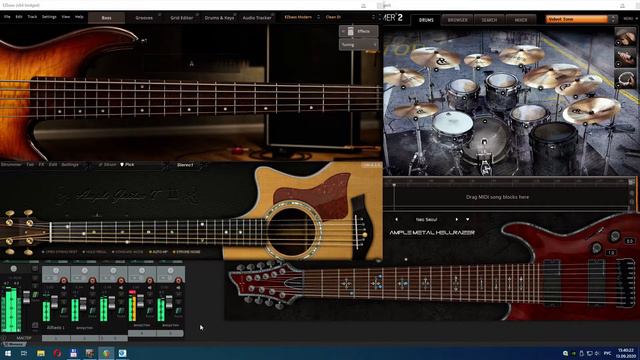The width and height of the screenshot is (640, 360).
Task: Open the File menu in EZbass
Action: click(7, 17)
